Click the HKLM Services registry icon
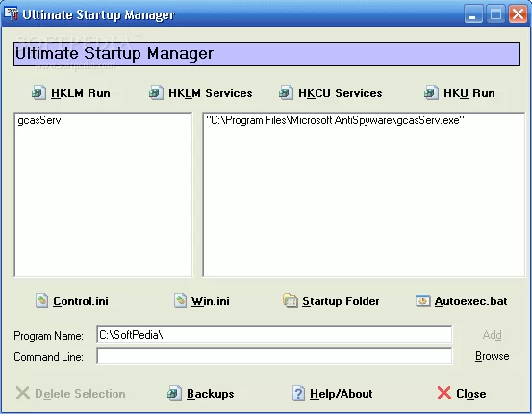This screenshot has height=414, width=532. click(x=156, y=92)
